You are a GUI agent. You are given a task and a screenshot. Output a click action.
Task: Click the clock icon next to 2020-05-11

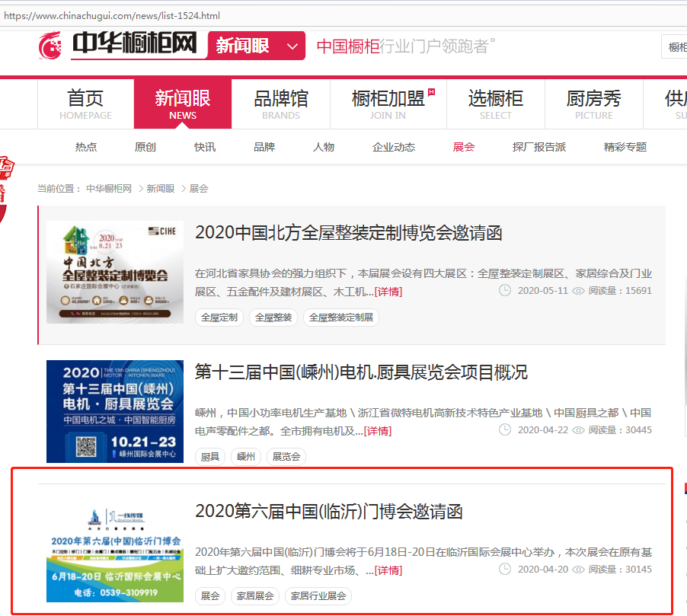tap(505, 290)
